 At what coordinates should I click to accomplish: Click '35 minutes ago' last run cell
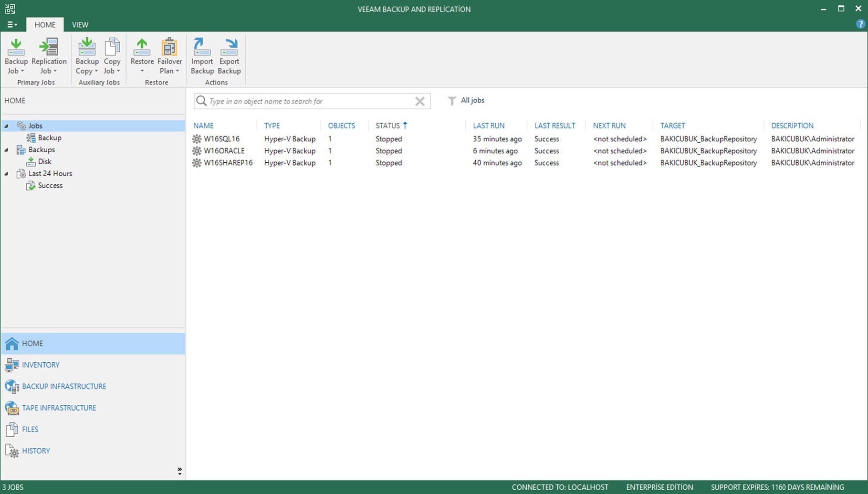pos(497,139)
